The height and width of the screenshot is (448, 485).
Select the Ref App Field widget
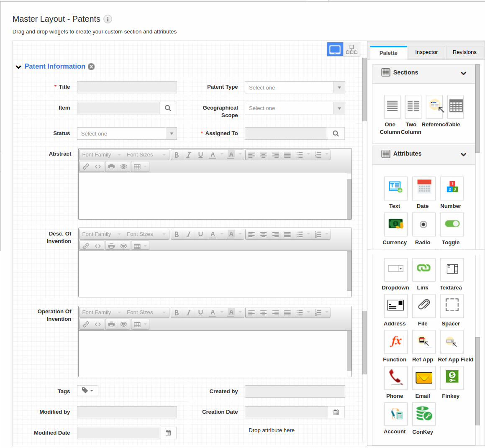coord(452,342)
